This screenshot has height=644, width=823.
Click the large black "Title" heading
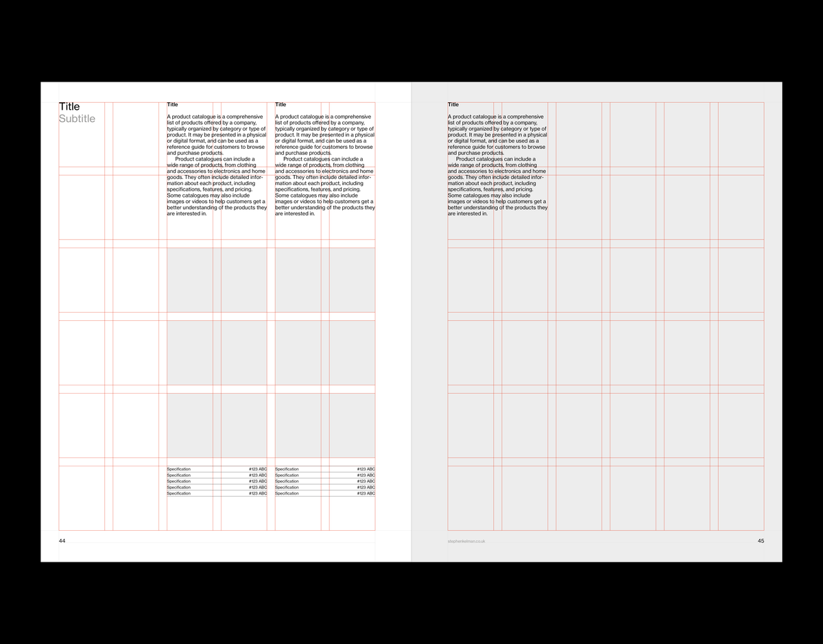coord(69,106)
